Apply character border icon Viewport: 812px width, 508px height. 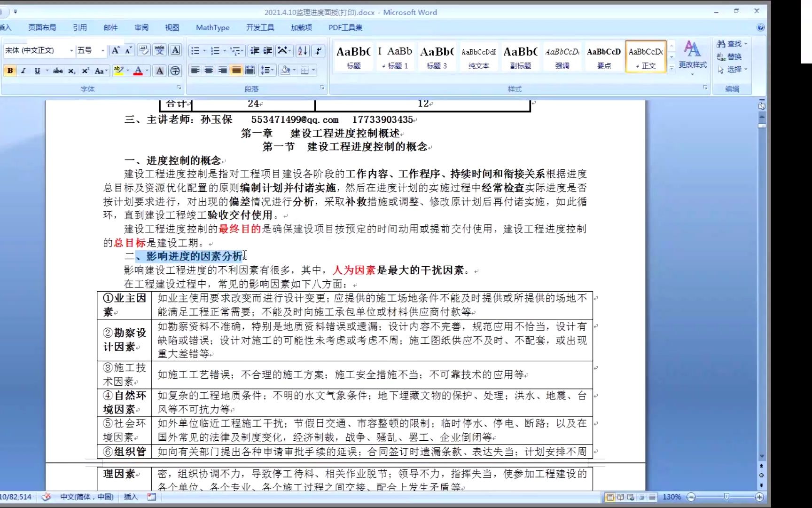click(x=175, y=50)
